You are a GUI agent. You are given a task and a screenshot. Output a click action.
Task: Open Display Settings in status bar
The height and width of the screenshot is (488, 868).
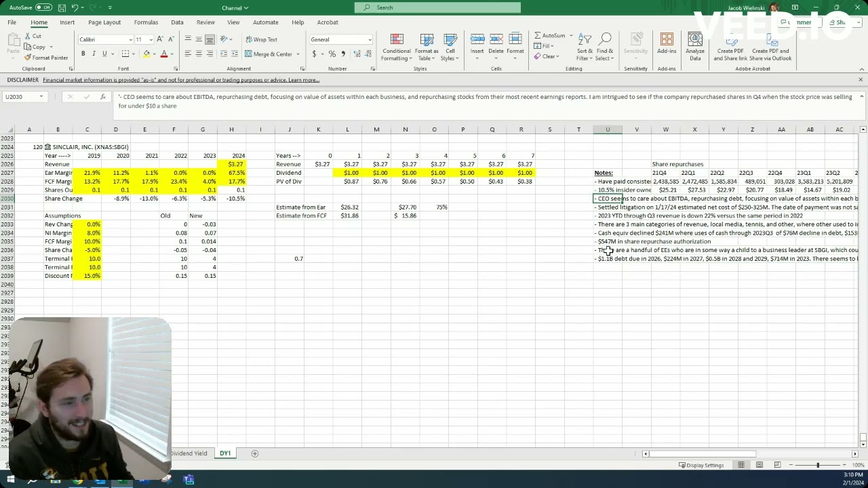(701, 465)
